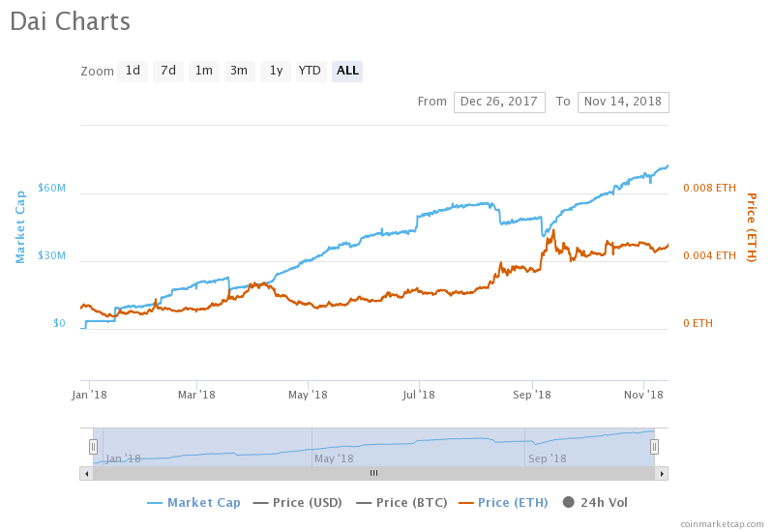Click the $30M market cap axis label
Screen dimensions: 774x532
pos(51,255)
